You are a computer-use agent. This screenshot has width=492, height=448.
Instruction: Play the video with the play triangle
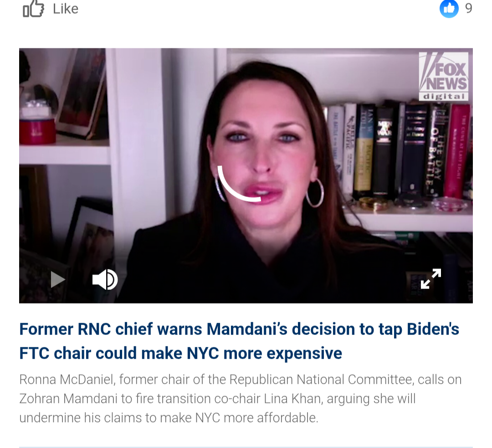pyautogui.click(x=58, y=279)
